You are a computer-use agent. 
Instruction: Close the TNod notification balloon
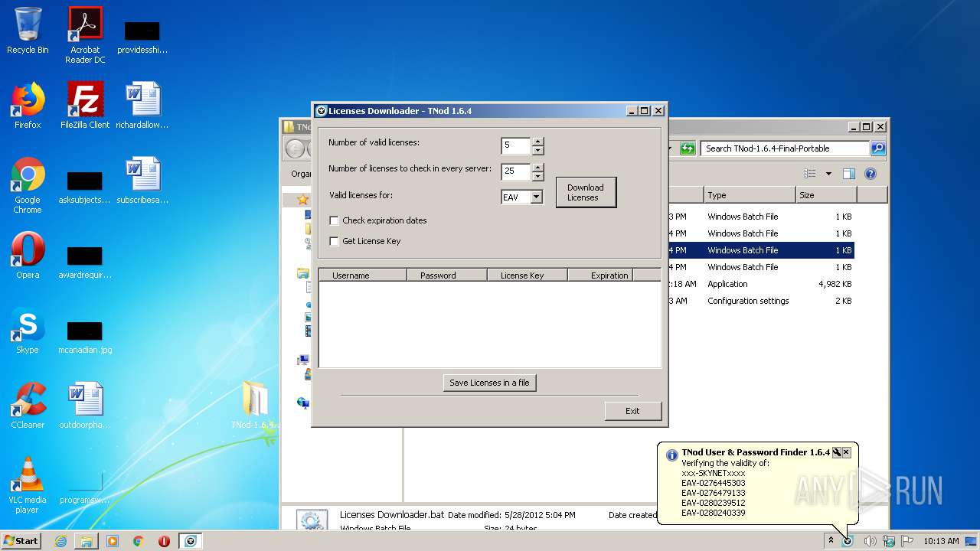[x=846, y=452]
